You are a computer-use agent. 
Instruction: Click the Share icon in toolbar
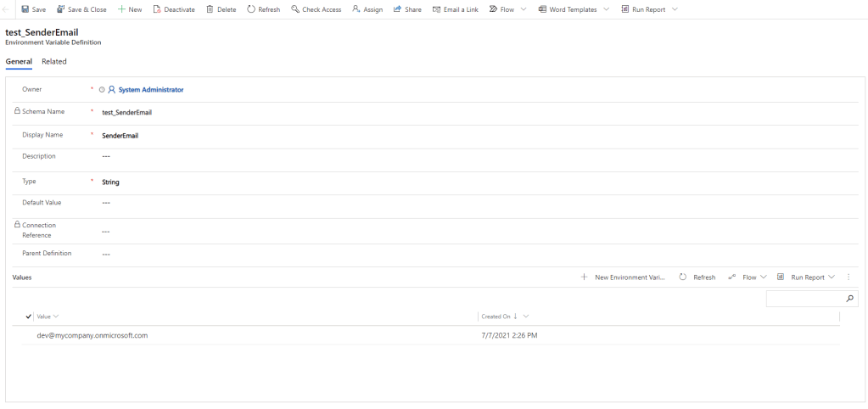[397, 9]
